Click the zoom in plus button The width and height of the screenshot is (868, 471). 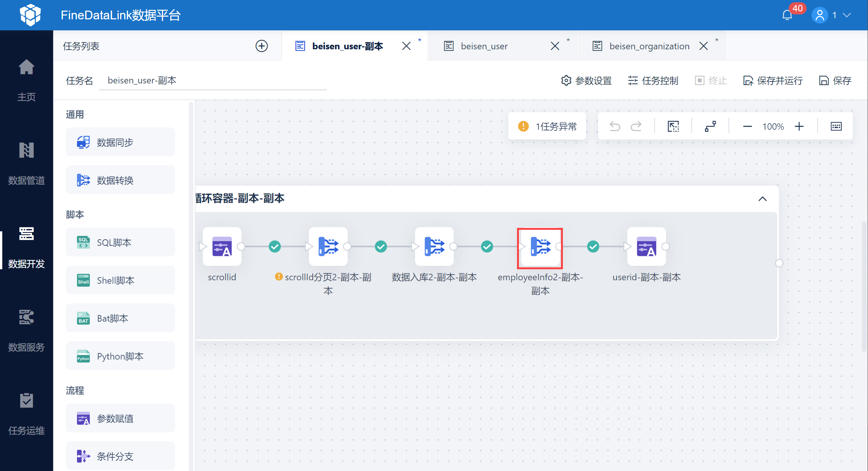pos(799,126)
